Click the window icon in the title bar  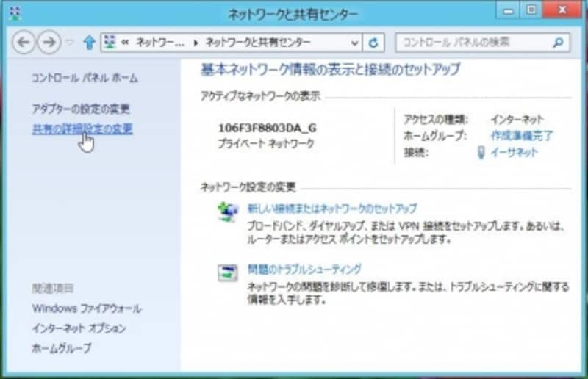(15, 14)
